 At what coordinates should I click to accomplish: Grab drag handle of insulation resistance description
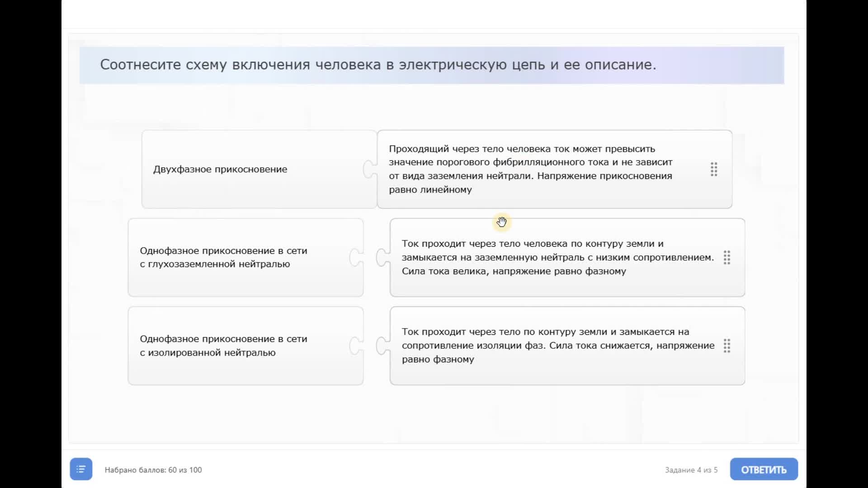coord(726,346)
